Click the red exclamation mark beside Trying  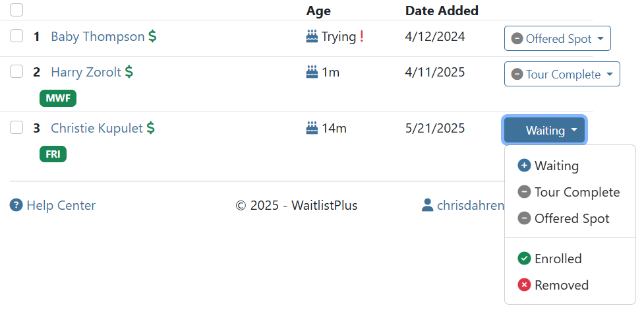click(x=361, y=36)
